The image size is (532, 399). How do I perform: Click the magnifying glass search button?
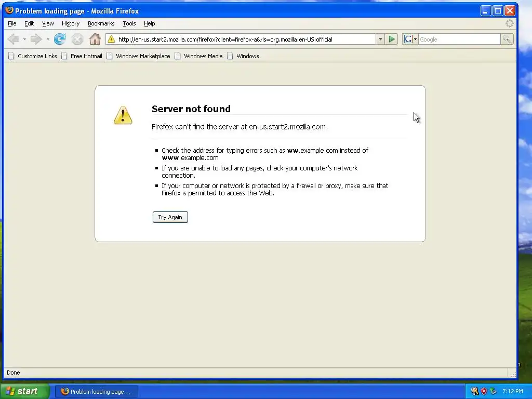pos(507,39)
